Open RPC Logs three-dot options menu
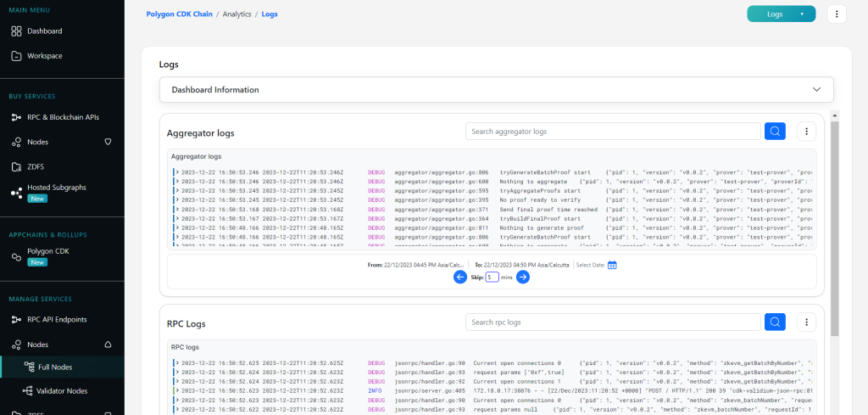Image resolution: width=868 pixels, height=415 pixels. click(806, 322)
